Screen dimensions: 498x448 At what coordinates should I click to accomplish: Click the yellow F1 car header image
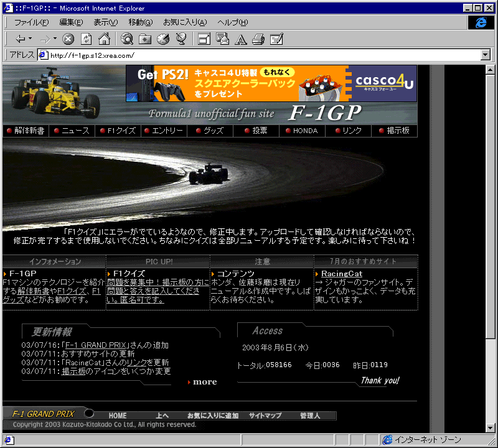coord(55,93)
